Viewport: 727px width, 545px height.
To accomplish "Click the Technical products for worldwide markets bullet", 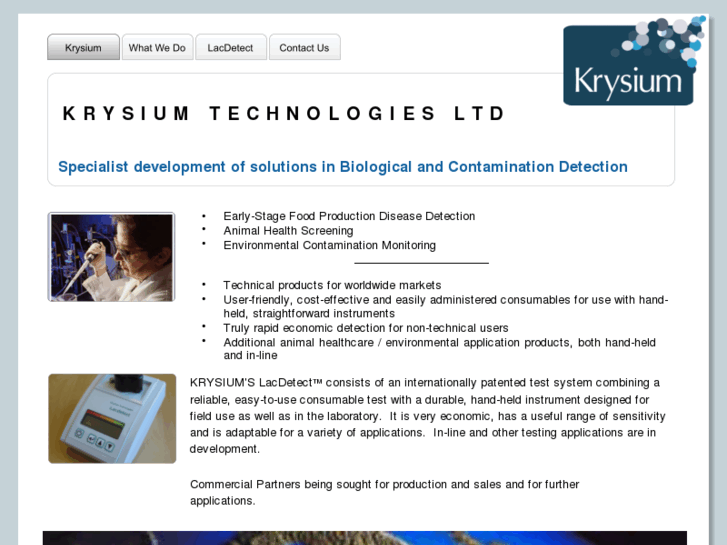I will (332, 285).
